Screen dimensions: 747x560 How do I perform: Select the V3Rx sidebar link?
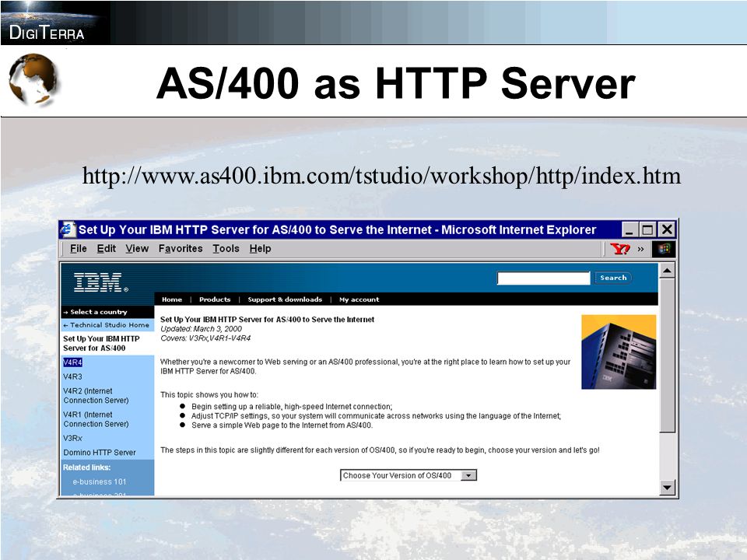(72, 438)
